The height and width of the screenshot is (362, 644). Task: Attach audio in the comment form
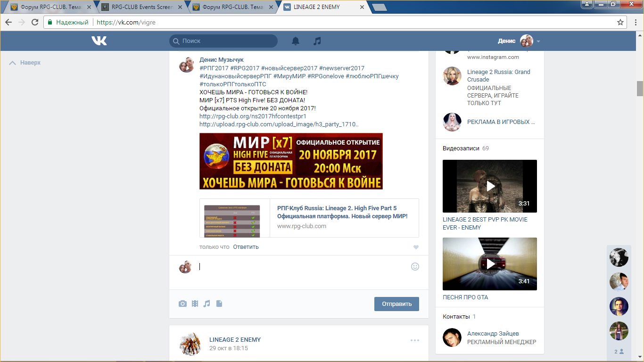click(206, 304)
